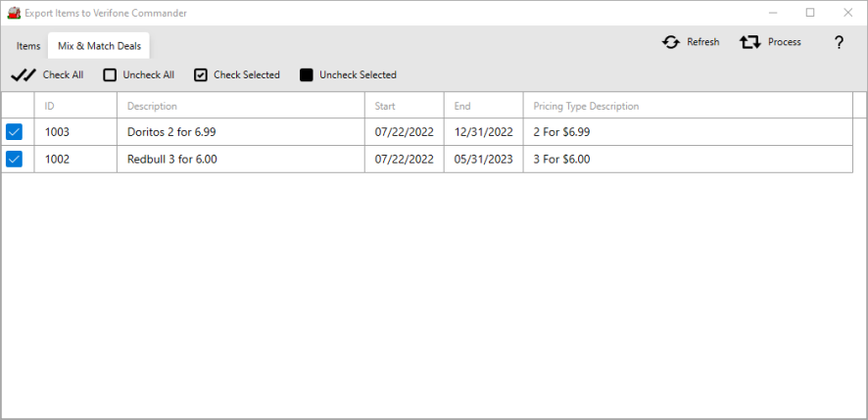The height and width of the screenshot is (420, 868).
Task: Click the Check All double-checkmark icon
Action: point(23,75)
